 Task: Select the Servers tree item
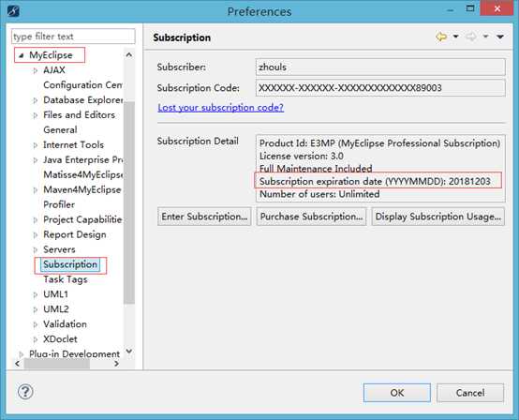(x=59, y=249)
